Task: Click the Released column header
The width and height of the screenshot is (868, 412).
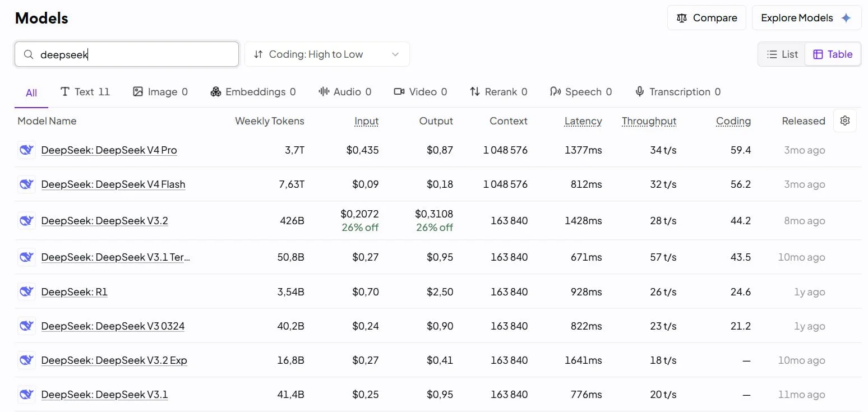Action: coord(804,121)
